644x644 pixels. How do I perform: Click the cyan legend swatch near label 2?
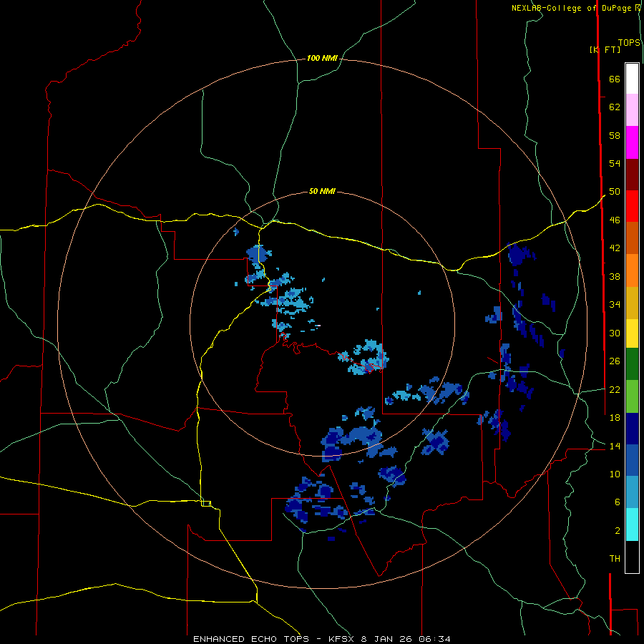632,525
